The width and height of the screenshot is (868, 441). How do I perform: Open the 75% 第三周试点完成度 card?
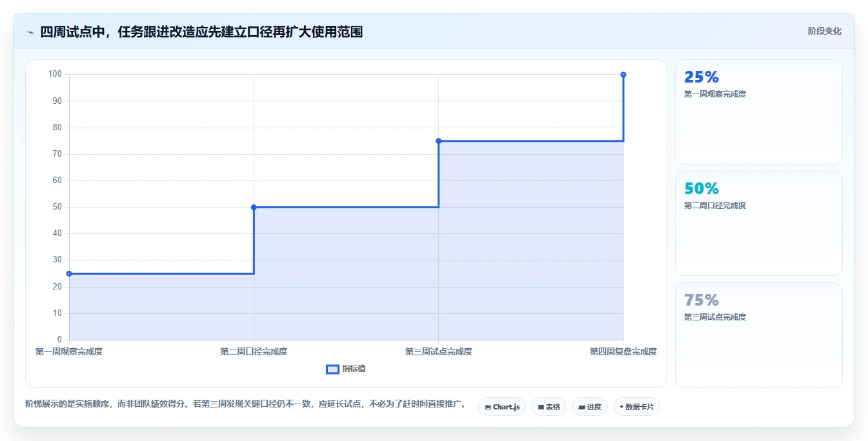759,335
